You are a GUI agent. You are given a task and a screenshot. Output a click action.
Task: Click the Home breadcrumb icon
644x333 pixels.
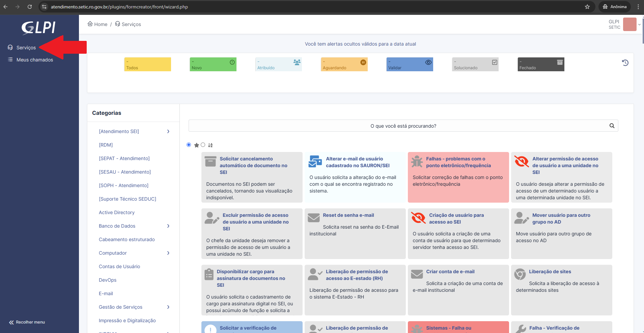click(90, 24)
